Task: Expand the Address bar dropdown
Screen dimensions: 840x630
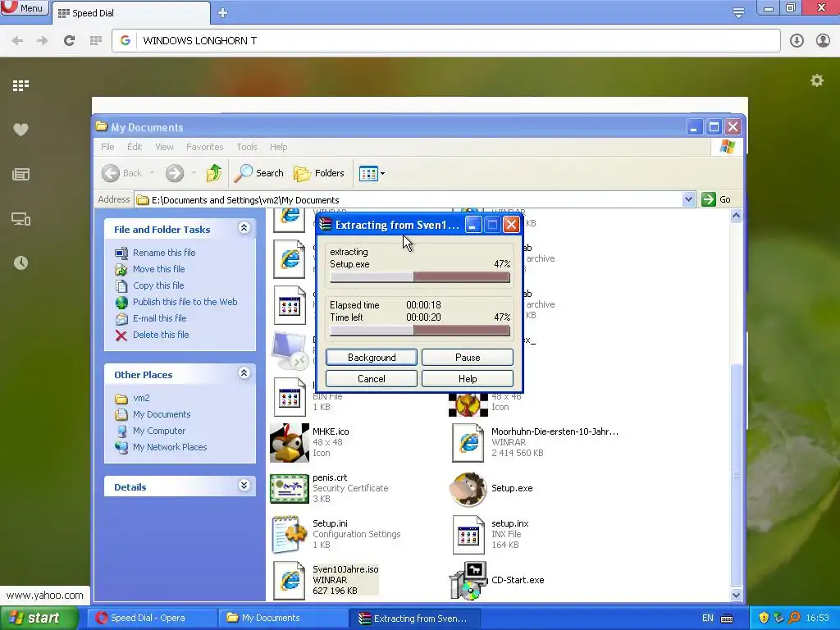Action: tap(688, 200)
